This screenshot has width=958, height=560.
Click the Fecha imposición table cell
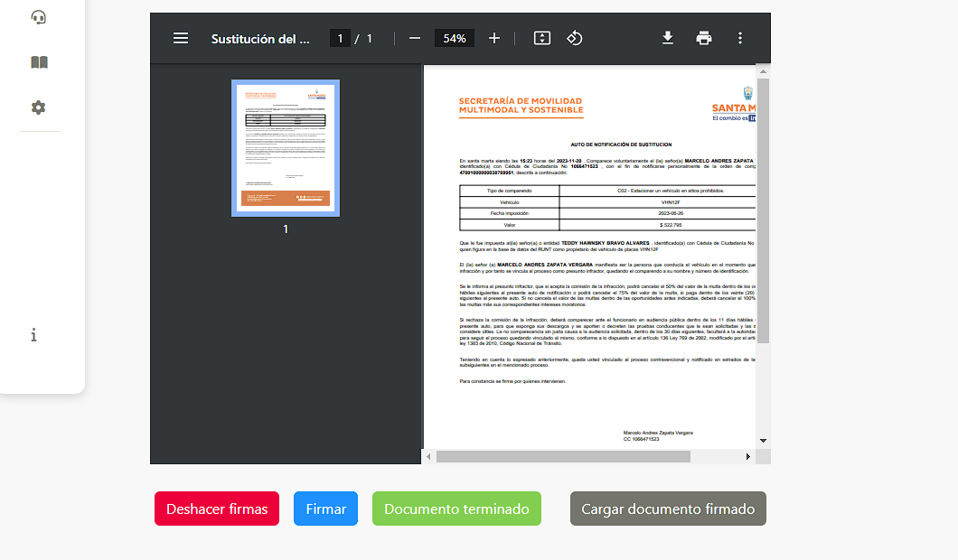point(510,214)
